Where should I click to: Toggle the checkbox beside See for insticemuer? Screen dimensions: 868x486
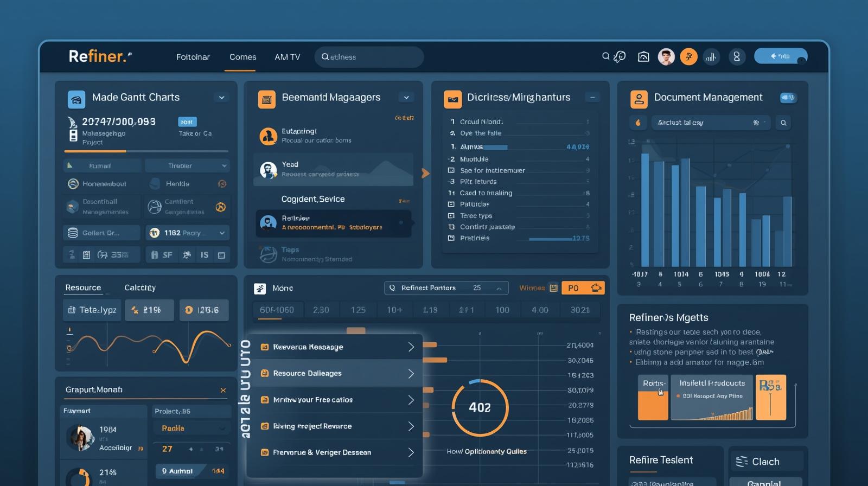pos(451,170)
